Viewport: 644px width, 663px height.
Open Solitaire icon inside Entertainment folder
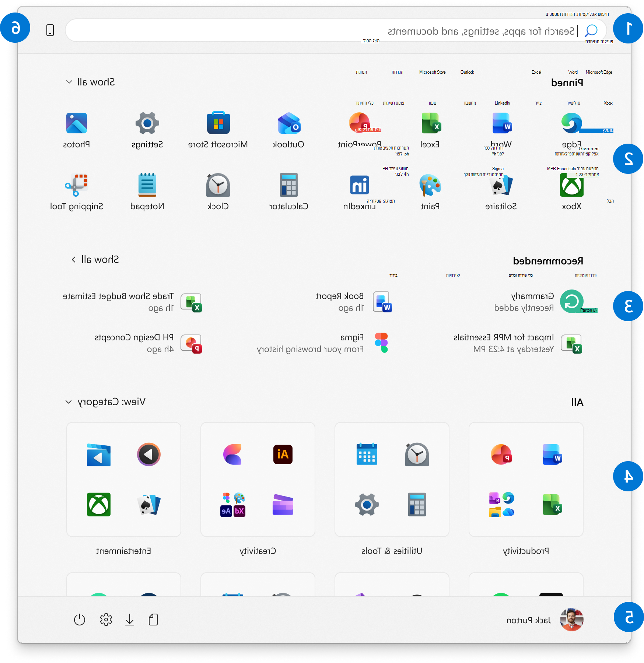click(149, 505)
